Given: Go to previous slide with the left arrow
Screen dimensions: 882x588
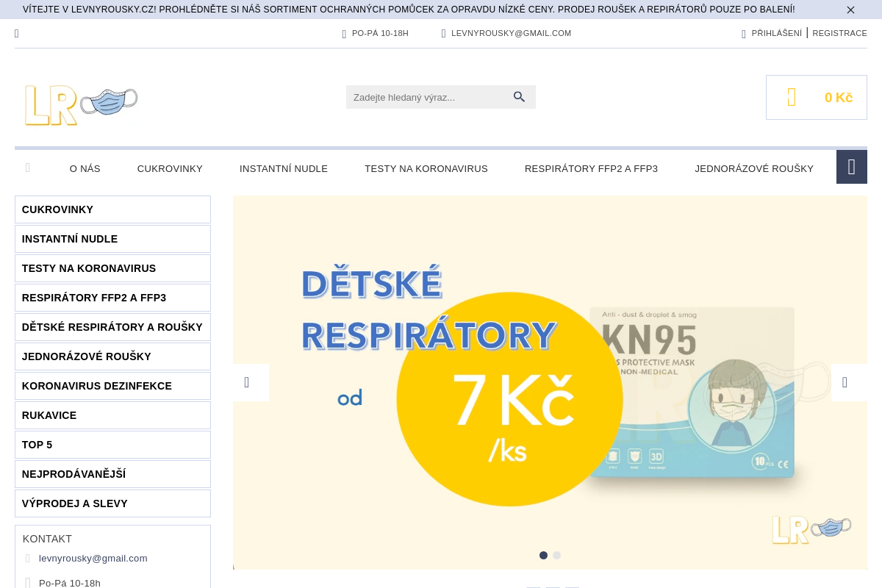Looking at the screenshot, I should [246, 382].
